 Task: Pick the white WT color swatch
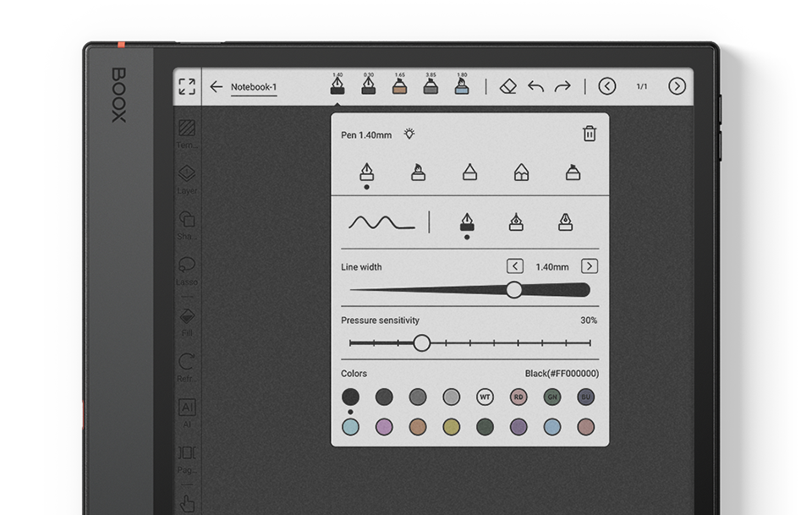click(x=485, y=397)
